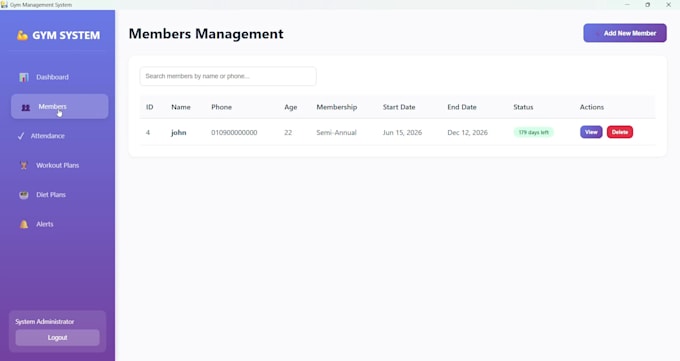Click the Workout Plans weightlifter icon
This screenshot has height=361, width=680.
[x=24, y=165]
